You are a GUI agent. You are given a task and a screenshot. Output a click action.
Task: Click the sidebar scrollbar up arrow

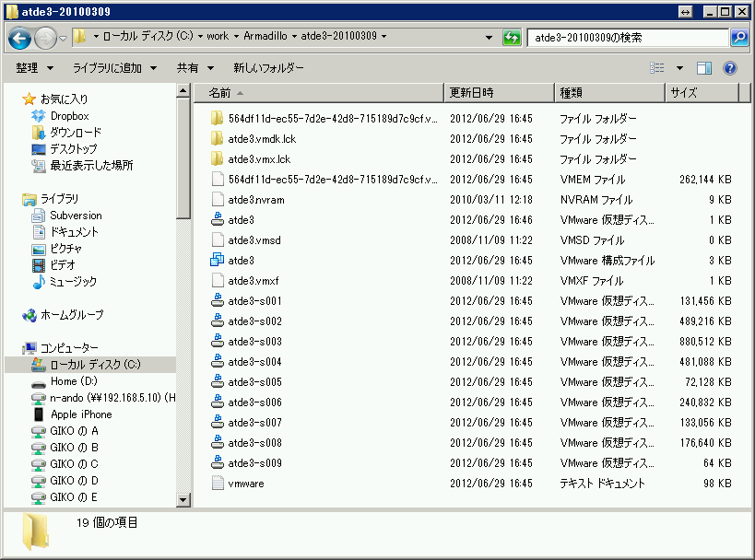[183, 91]
